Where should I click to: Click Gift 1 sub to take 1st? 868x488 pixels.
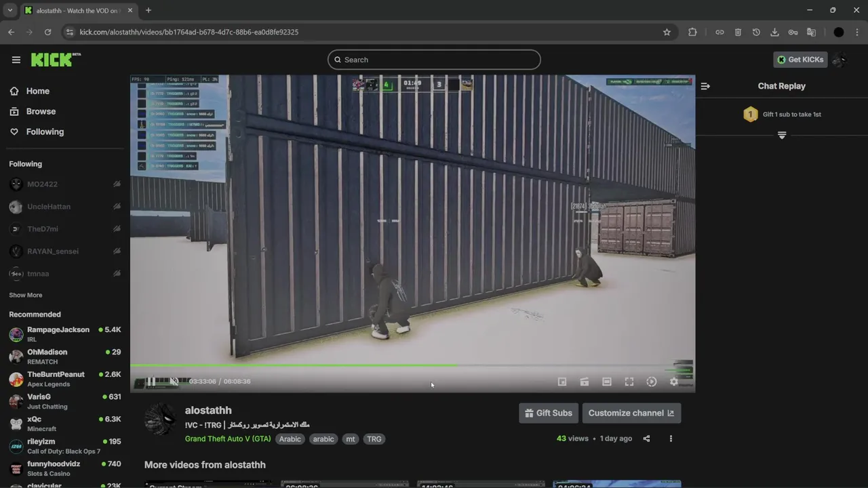[782, 115]
